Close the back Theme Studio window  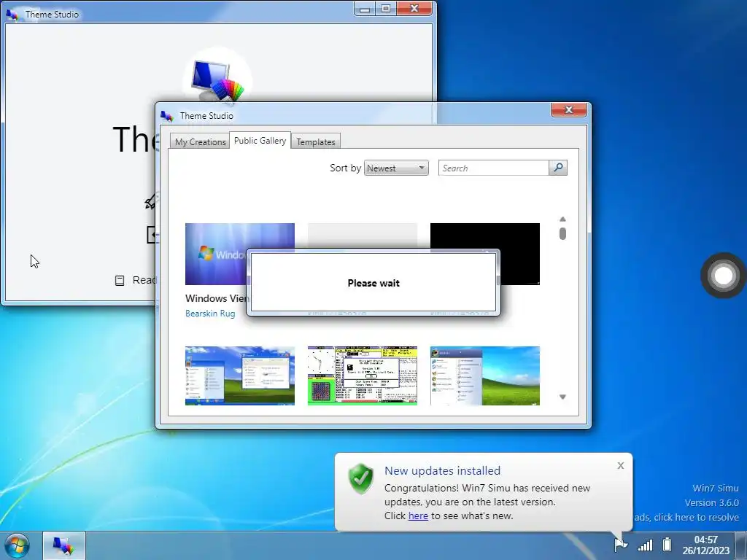[x=414, y=9]
